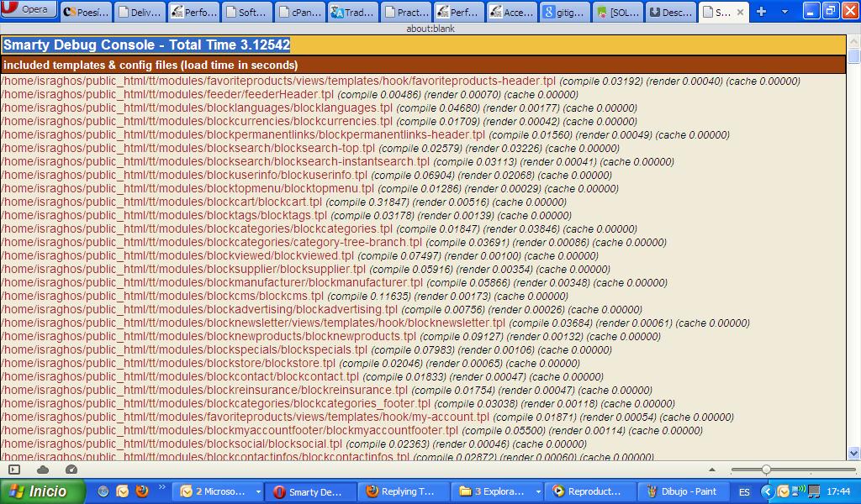Click the blocksocial.tpl row

coord(293,444)
